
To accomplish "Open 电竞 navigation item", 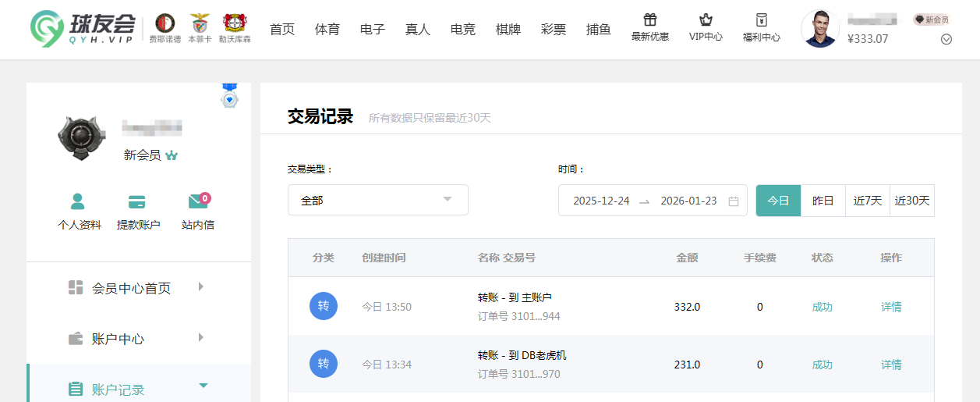I will click(463, 30).
